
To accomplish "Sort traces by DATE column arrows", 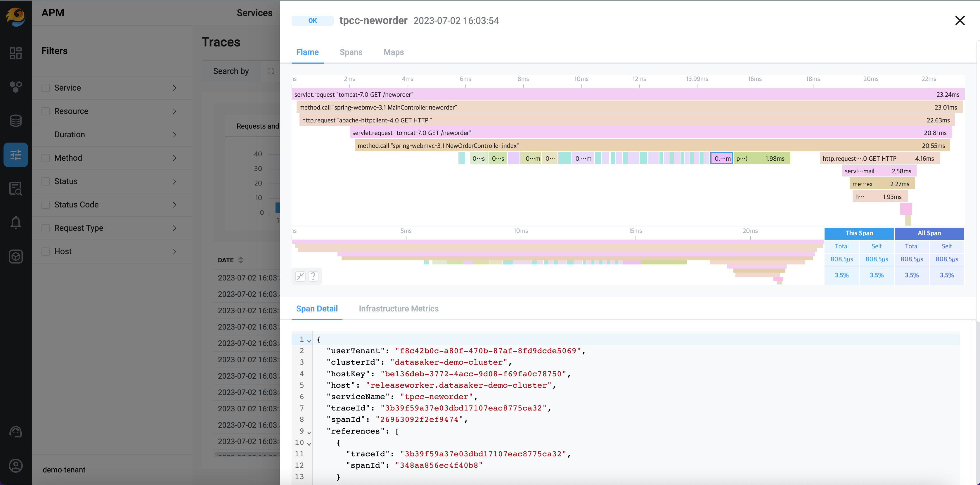I will pyautogui.click(x=240, y=260).
